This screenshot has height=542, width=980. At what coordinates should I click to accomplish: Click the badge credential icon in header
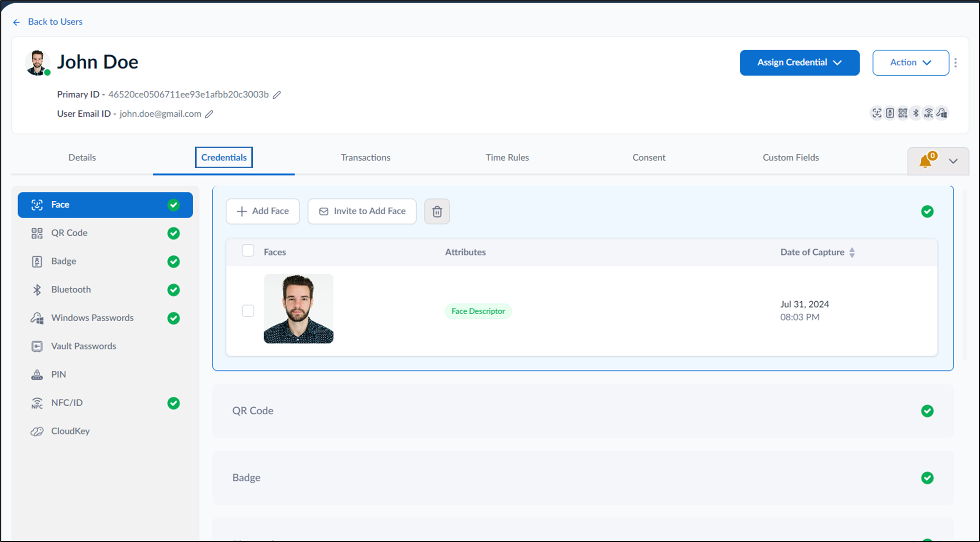[890, 113]
